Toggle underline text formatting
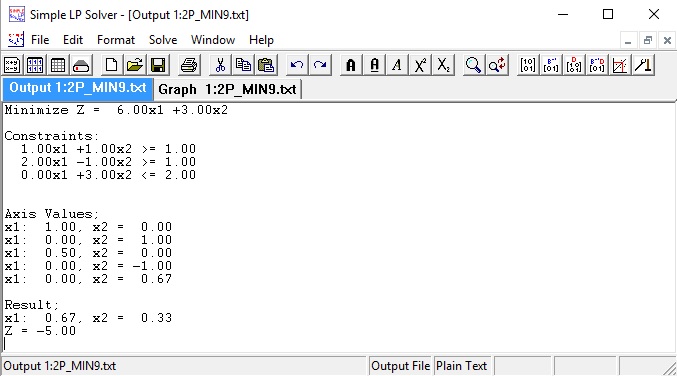This screenshot has width=677, height=376. pyautogui.click(x=374, y=65)
